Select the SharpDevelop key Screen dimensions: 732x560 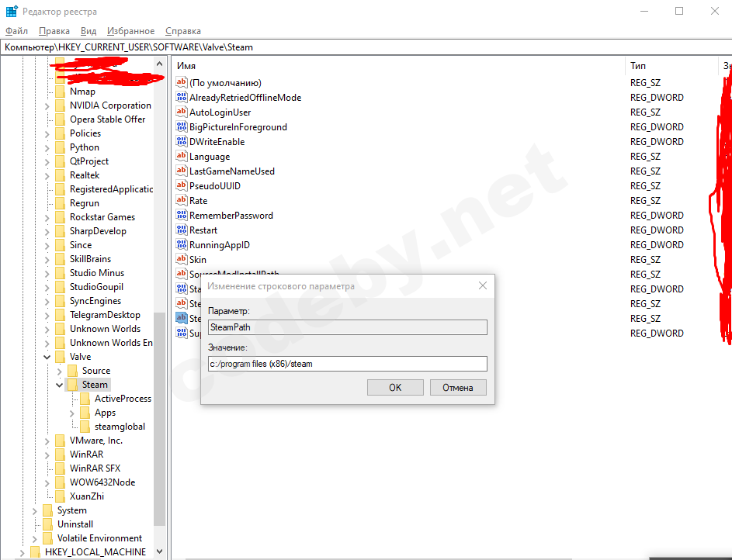[98, 231]
